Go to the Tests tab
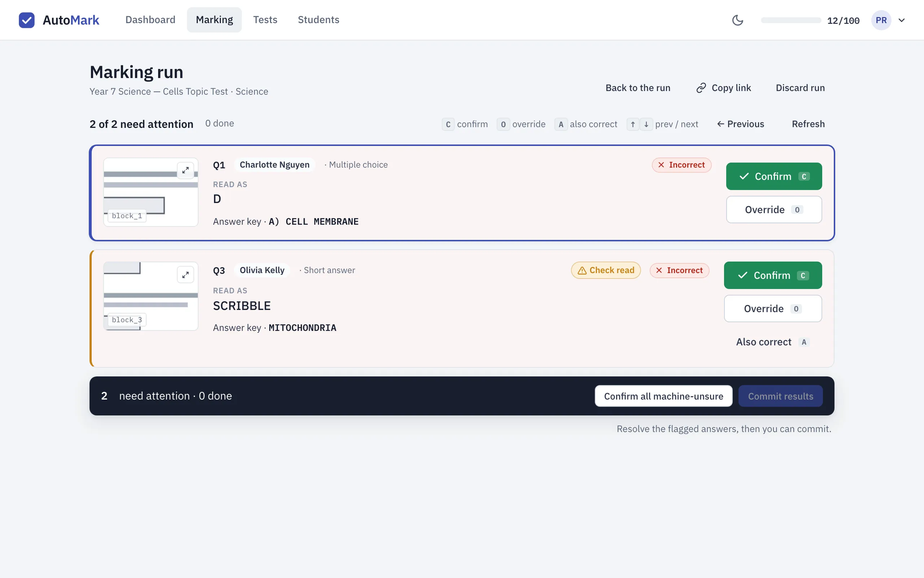924x578 pixels. pos(265,20)
